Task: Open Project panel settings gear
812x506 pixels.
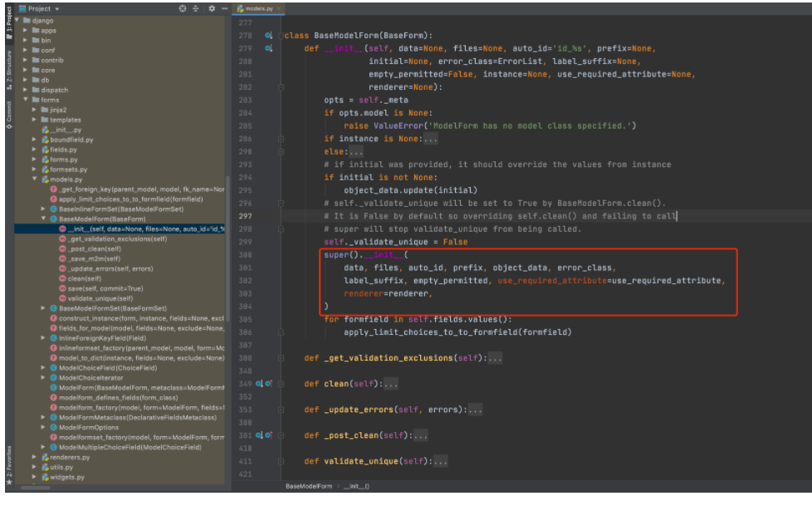Action: pos(211,8)
